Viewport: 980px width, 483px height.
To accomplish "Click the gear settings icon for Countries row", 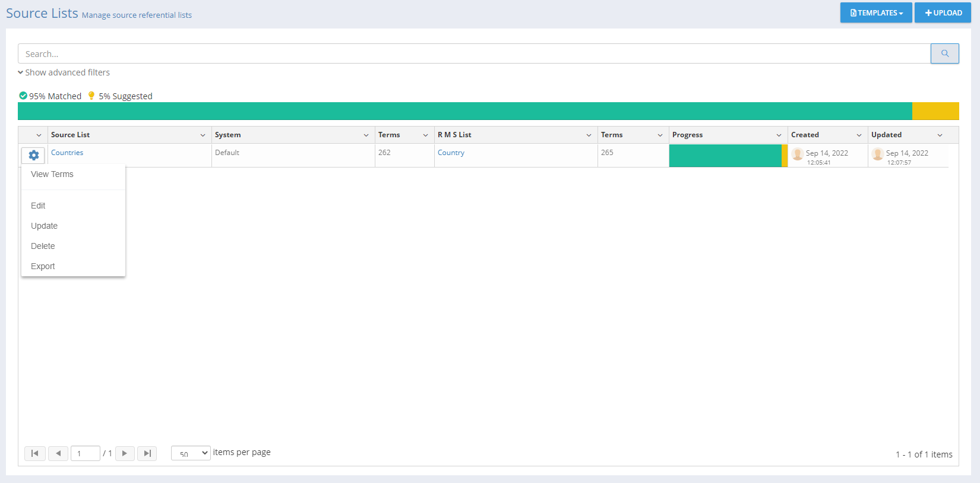I will tap(34, 155).
